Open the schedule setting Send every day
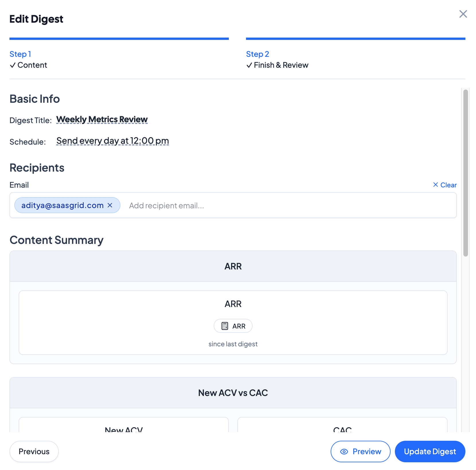 click(x=112, y=141)
